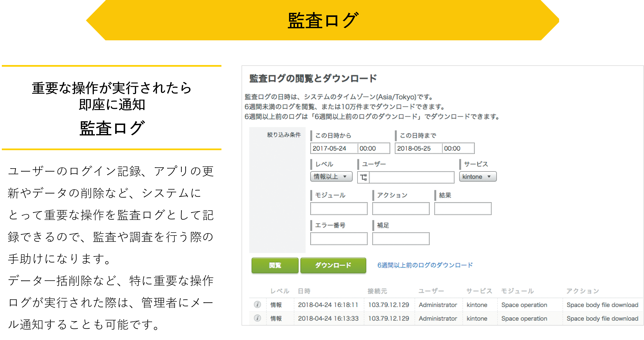The width and height of the screenshot is (644, 340).
Task: Click the モジュール filter input box
Action: click(339, 209)
